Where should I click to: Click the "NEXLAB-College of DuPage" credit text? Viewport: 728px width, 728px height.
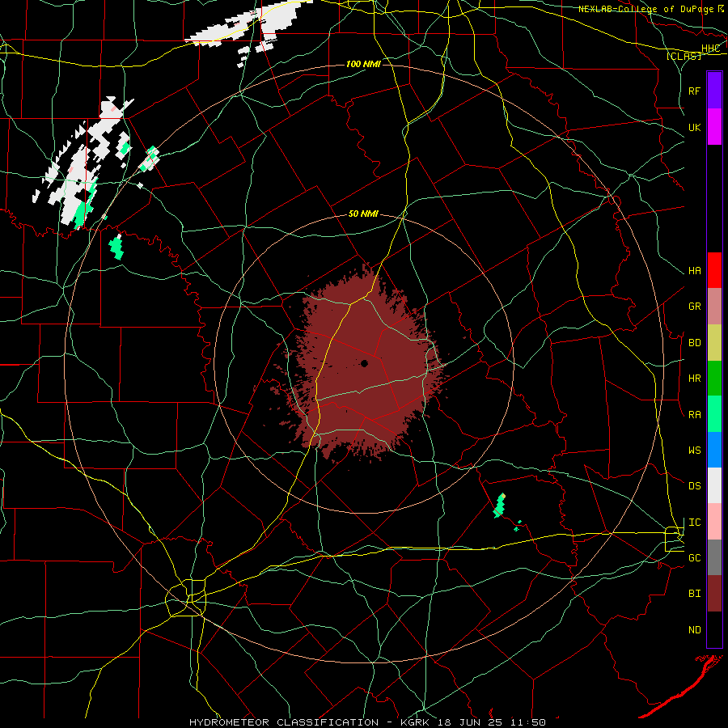click(x=645, y=9)
